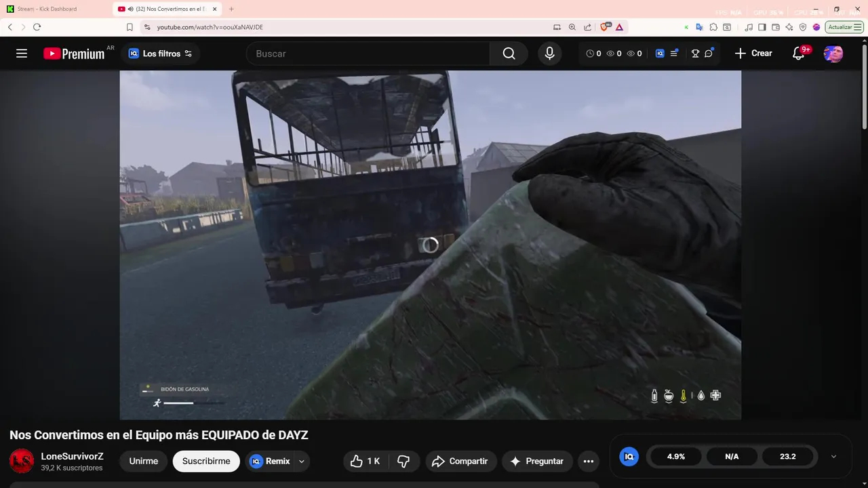Open the account avatar menu
Image resolution: width=868 pixels, height=488 pixels.
point(833,54)
